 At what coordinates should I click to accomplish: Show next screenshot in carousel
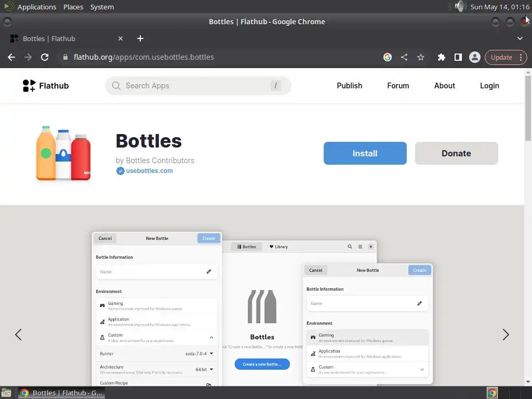pyautogui.click(x=506, y=335)
